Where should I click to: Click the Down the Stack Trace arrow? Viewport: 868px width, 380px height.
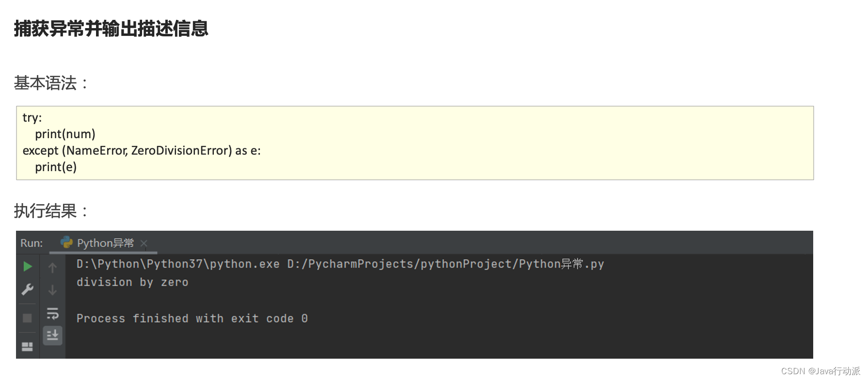click(52, 290)
